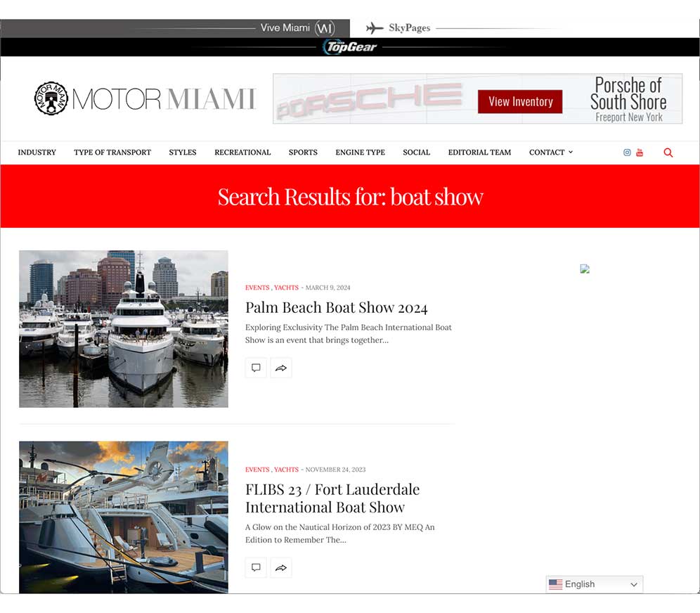Open comments on Palm Beach Boat Show article
700x613 pixels.
(x=256, y=368)
